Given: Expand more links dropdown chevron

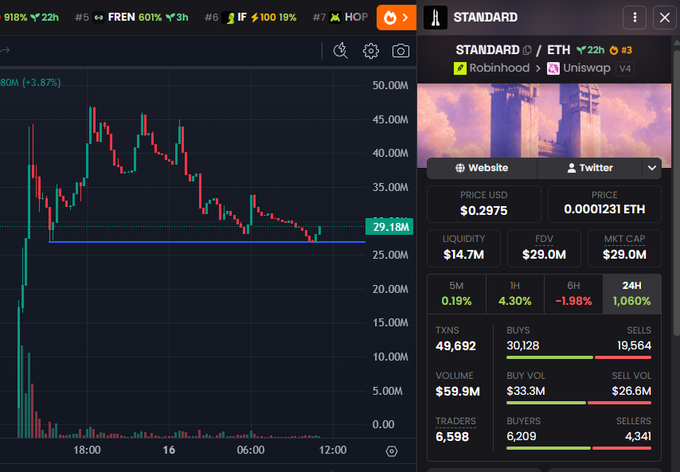Looking at the screenshot, I should point(651,168).
